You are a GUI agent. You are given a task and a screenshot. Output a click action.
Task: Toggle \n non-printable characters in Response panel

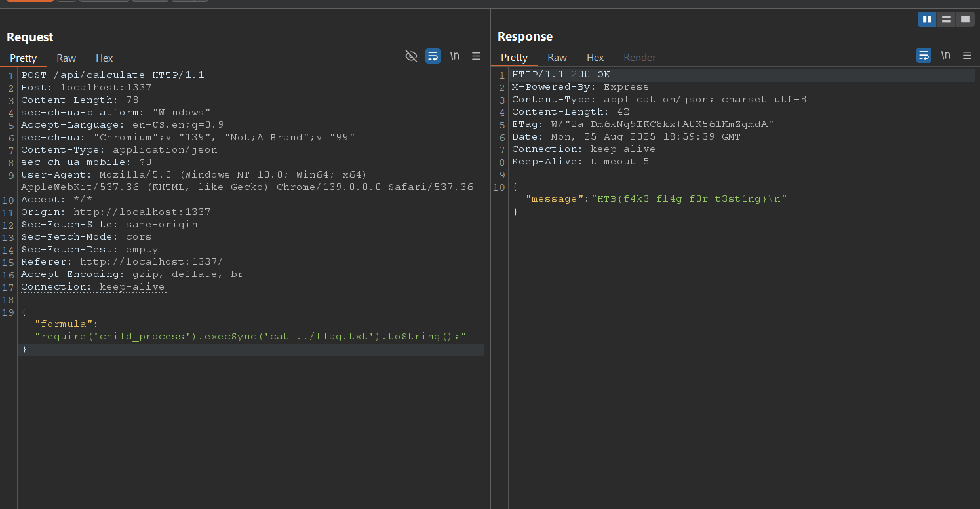[945, 56]
